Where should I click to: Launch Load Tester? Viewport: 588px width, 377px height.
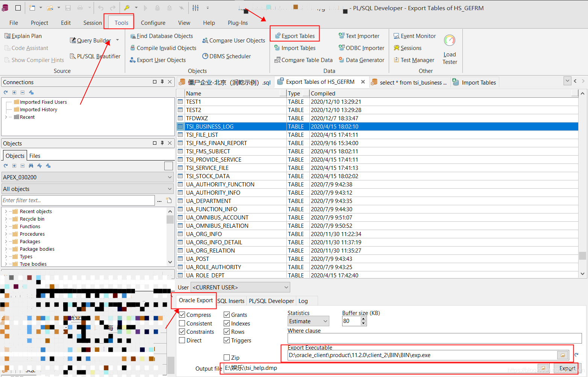[x=450, y=49]
